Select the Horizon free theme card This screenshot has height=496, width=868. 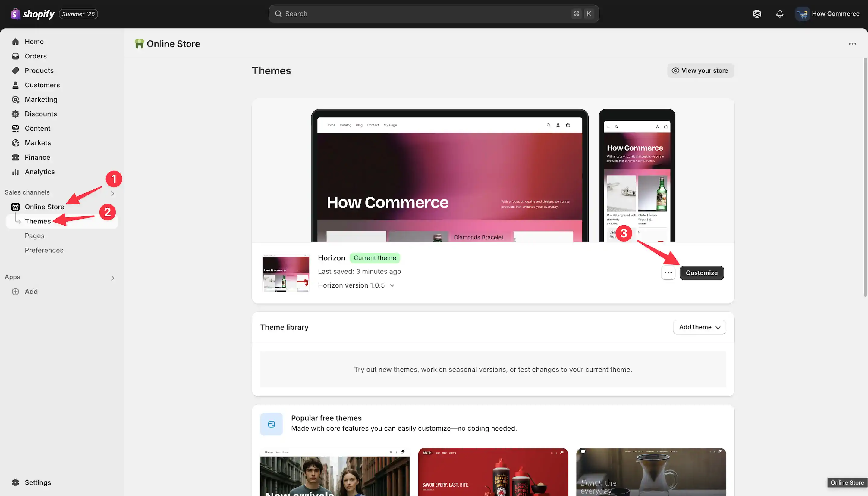tap(335, 472)
